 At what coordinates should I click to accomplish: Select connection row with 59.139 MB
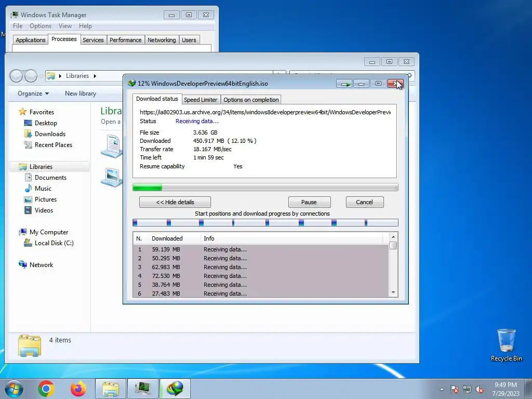click(261, 249)
